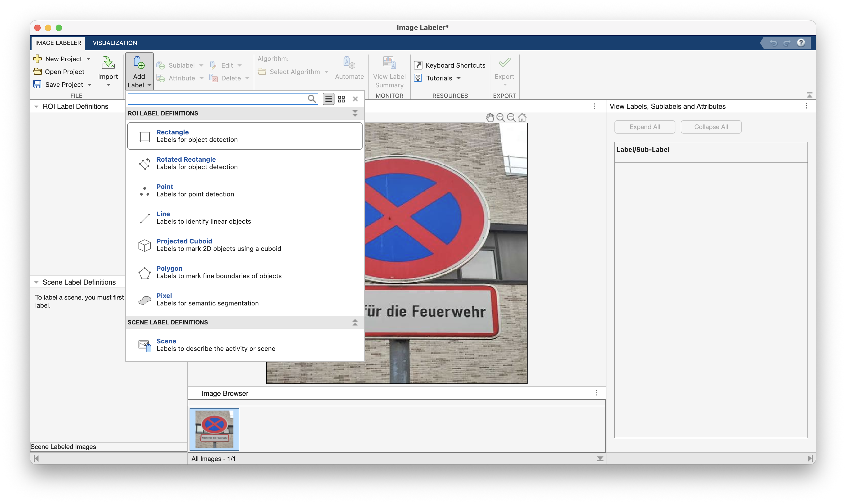The height and width of the screenshot is (504, 846).
Task: Collapse the ROI Label Definitions panel
Action: [x=36, y=107]
